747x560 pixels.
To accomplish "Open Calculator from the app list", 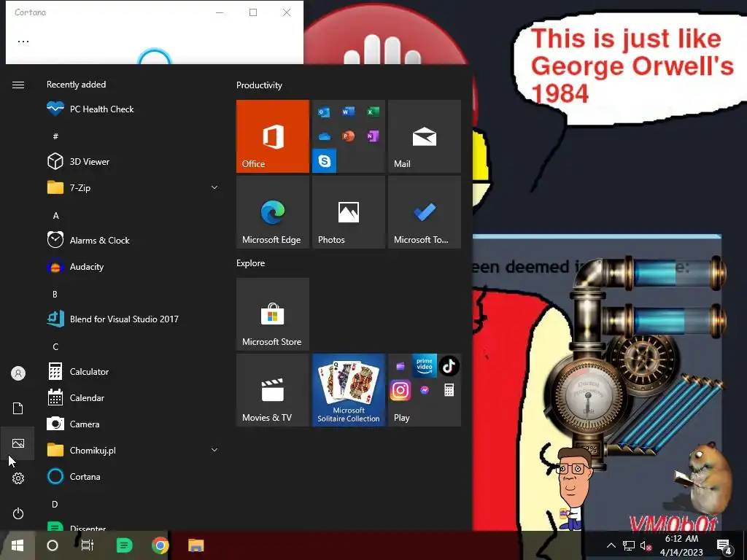I will click(x=133, y=371).
